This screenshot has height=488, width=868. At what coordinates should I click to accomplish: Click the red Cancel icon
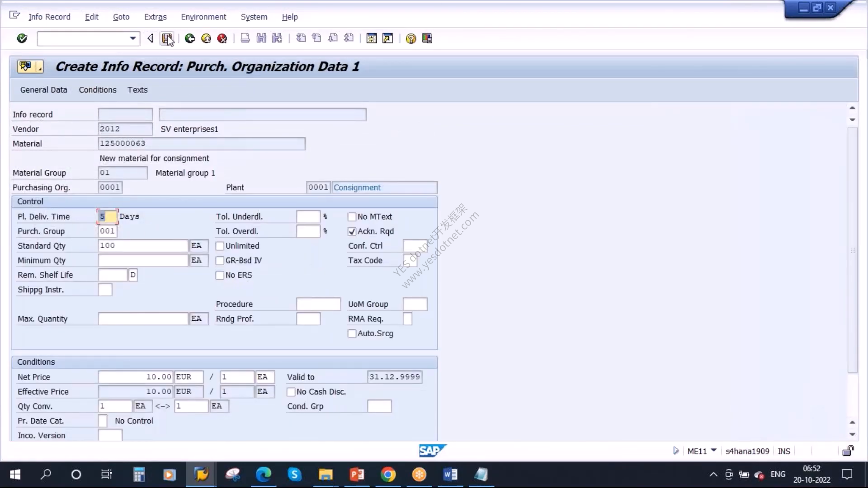(x=222, y=38)
